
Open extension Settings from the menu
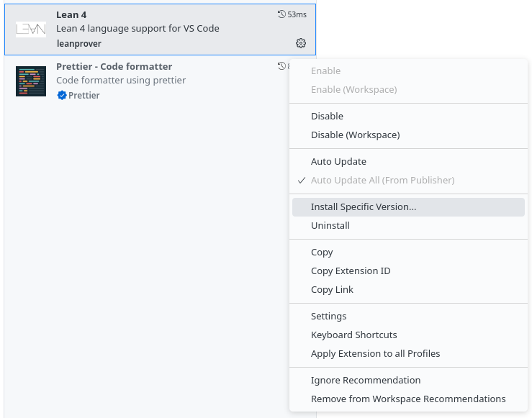pyautogui.click(x=408, y=317)
